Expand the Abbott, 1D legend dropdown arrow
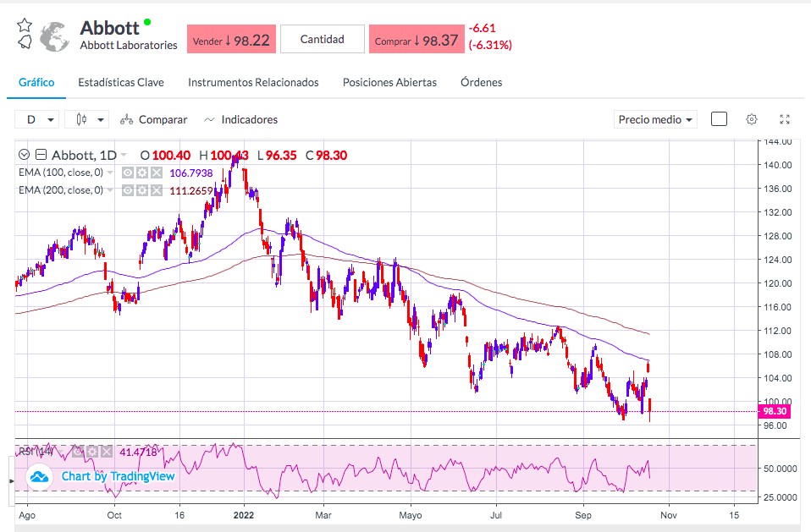Screen dimensions: 811x532 click(x=124, y=155)
